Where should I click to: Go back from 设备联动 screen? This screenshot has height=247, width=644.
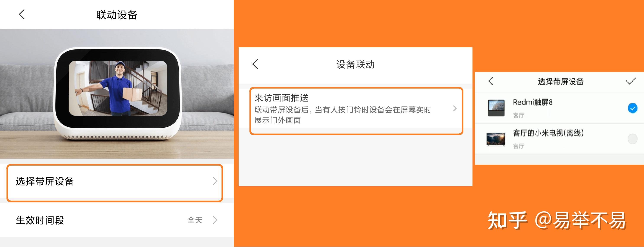tap(255, 64)
